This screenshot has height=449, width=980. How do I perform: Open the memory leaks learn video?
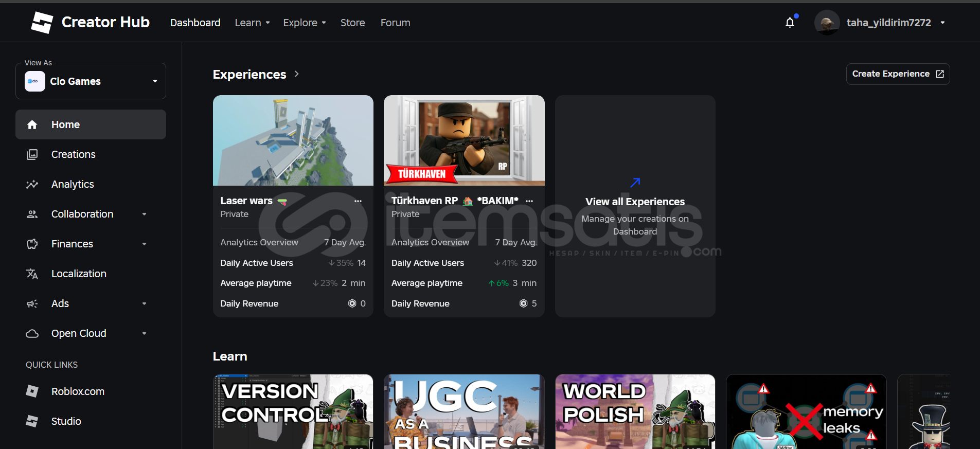tap(806, 411)
